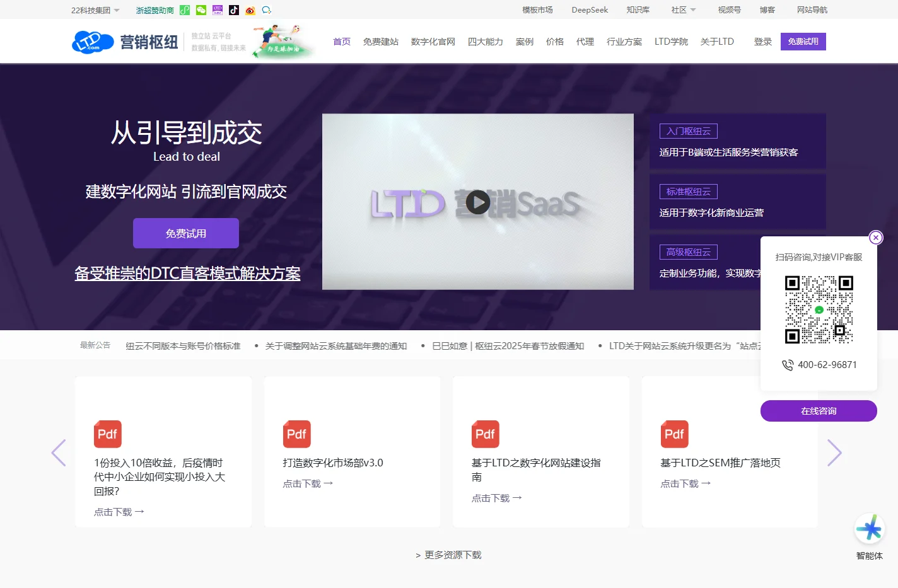Click the 400-62-96871 phone number
The width and height of the screenshot is (898, 588).
pos(827,365)
